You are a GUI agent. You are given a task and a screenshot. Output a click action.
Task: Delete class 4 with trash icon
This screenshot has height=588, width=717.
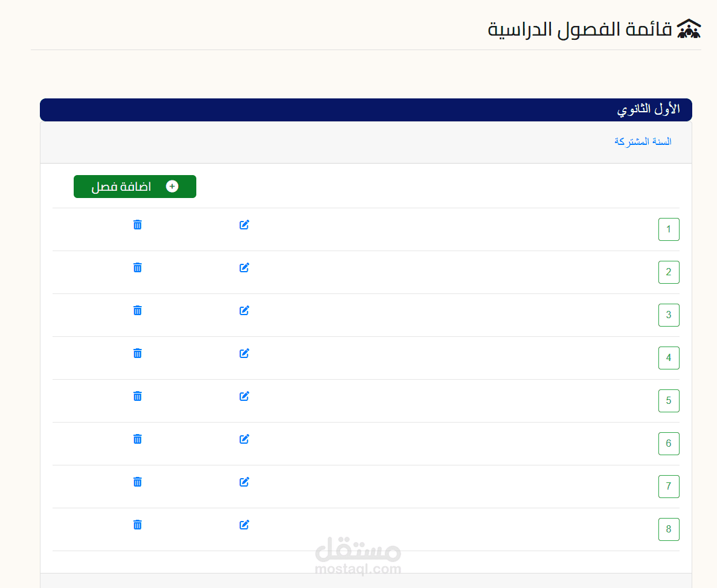click(137, 353)
